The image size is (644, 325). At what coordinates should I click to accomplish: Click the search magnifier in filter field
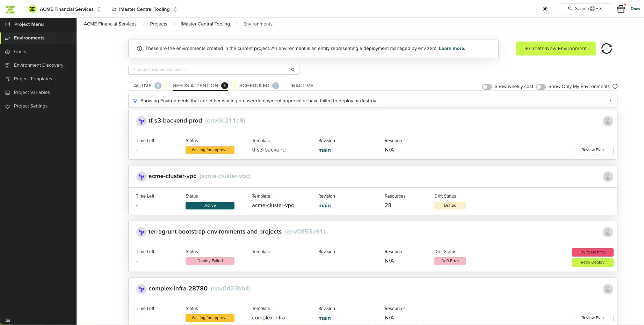pyautogui.click(x=293, y=70)
